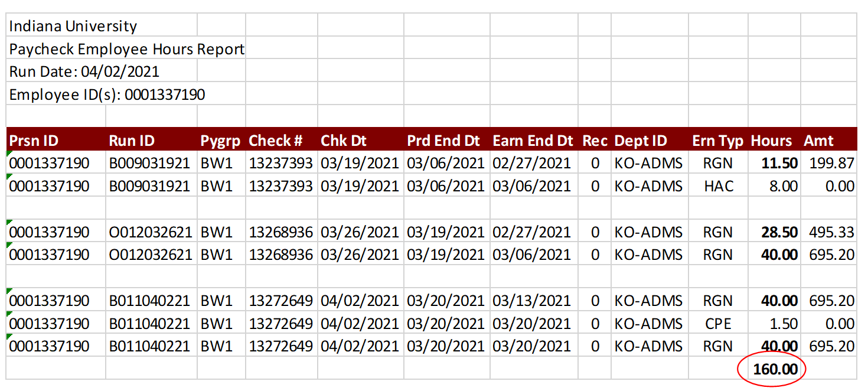Screen dimensions: 868x391
Task: Select check number 13237393 in the 199.87 row
Action: (x=280, y=164)
